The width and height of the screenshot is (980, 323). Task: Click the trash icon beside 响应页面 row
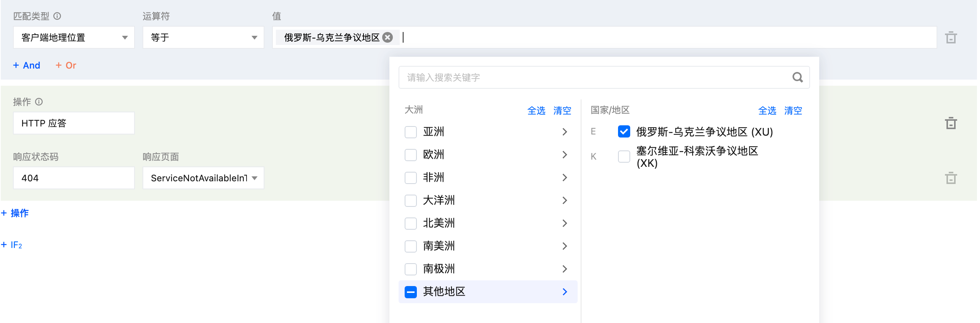[x=951, y=178]
